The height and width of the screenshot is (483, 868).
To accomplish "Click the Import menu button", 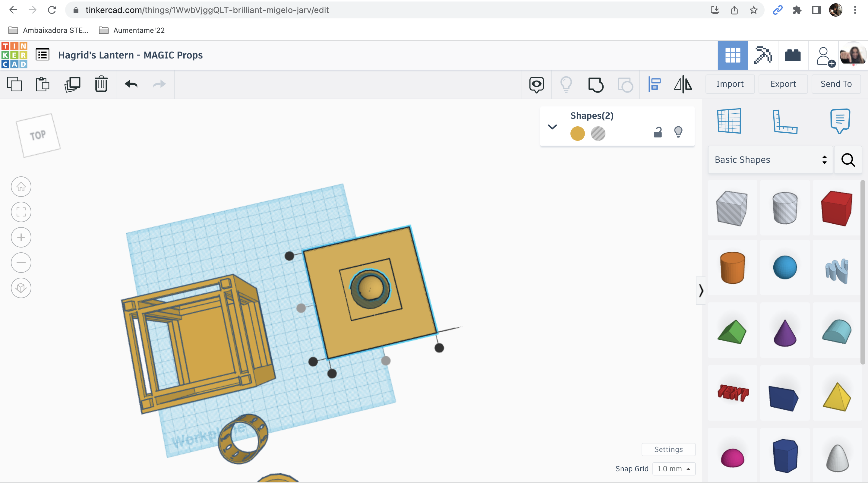I will (731, 84).
